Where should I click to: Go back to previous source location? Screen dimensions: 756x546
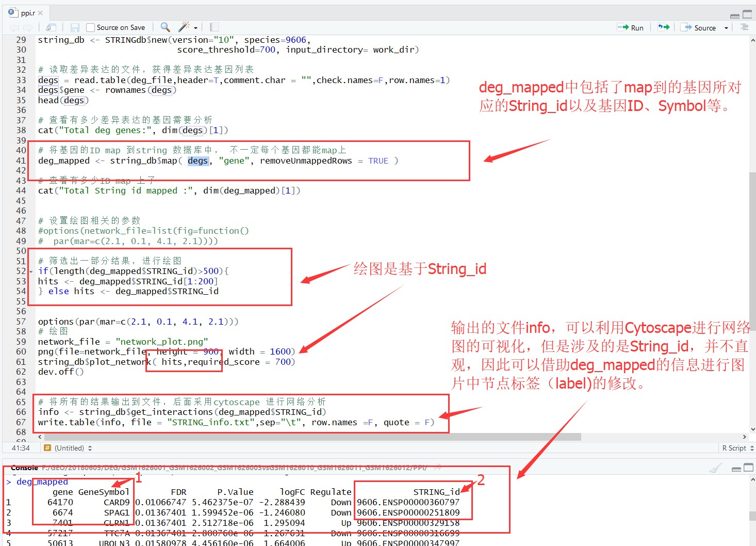coord(14,27)
